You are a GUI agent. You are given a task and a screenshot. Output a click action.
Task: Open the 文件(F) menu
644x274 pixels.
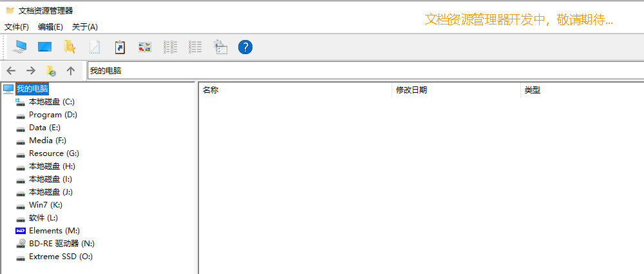[x=17, y=27]
